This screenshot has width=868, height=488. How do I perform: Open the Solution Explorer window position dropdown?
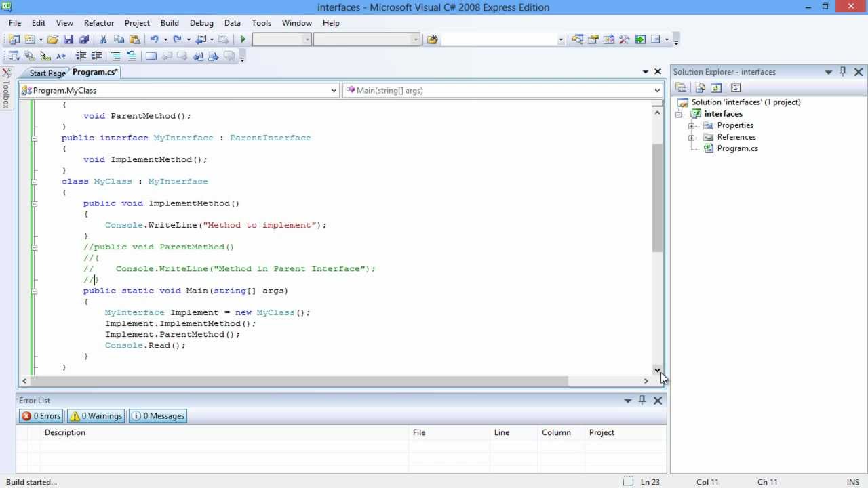[828, 71]
